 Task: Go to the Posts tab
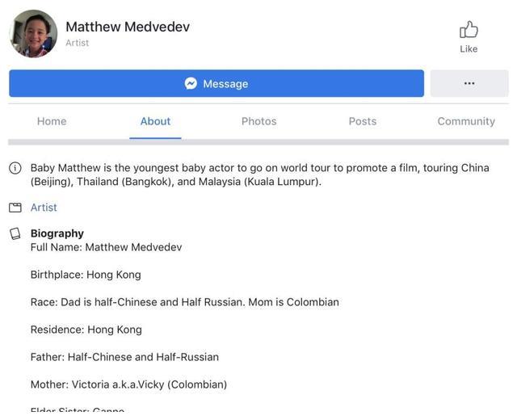363,121
